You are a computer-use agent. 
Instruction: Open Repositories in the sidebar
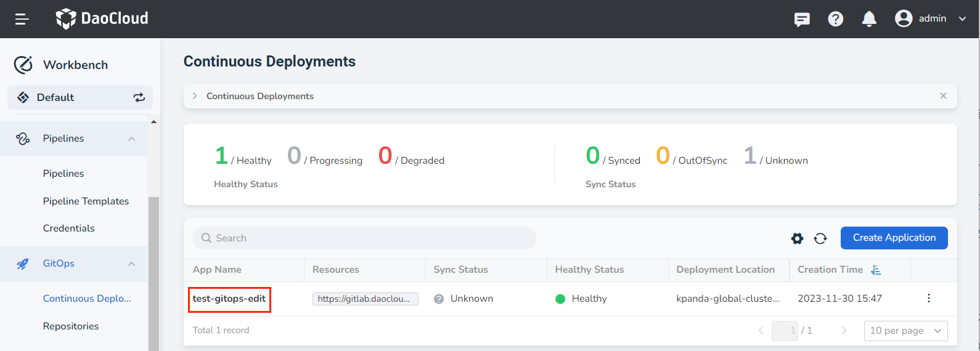(71, 326)
